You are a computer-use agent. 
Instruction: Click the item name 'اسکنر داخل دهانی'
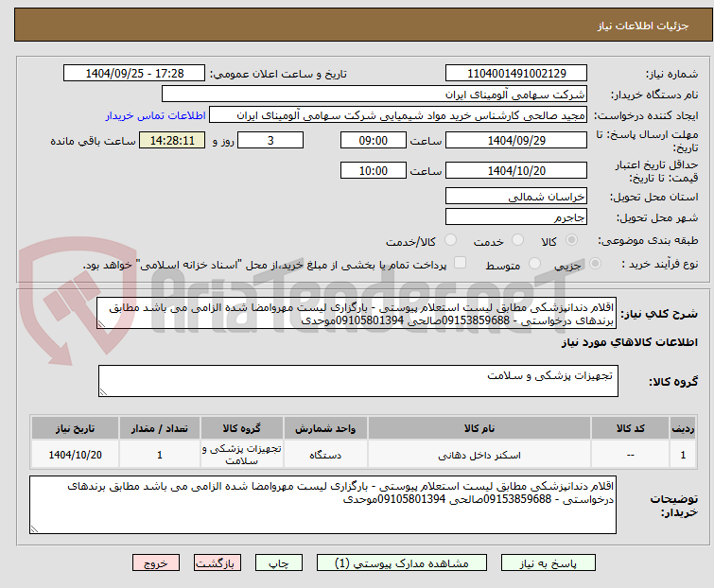click(479, 455)
